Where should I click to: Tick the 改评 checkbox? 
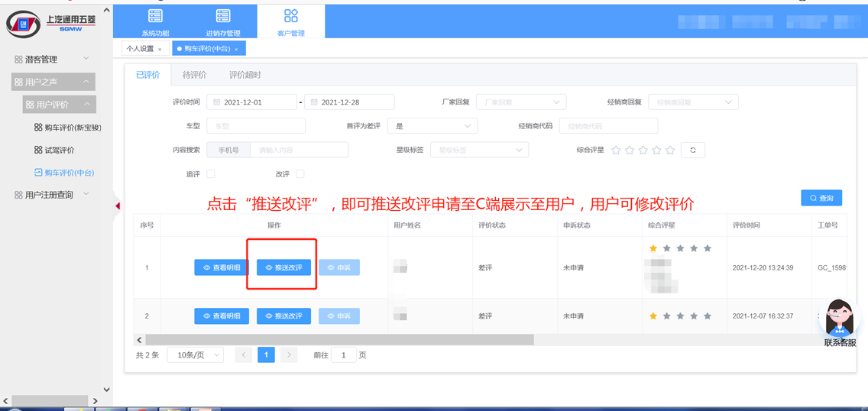300,173
